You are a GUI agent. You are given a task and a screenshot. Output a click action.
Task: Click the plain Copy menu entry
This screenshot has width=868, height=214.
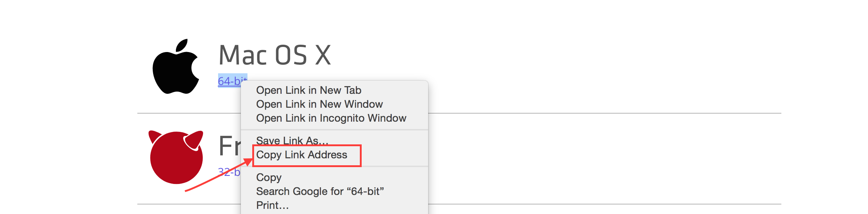click(269, 177)
